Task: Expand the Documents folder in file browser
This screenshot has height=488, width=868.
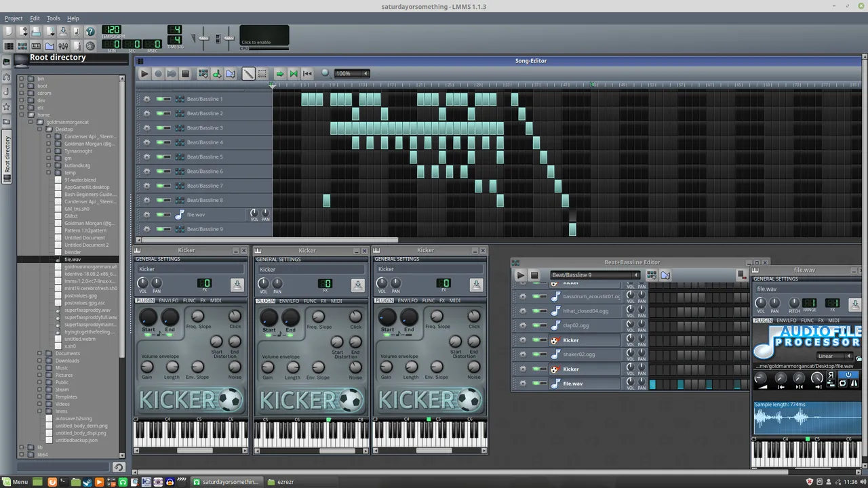Action: tap(39, 353)
